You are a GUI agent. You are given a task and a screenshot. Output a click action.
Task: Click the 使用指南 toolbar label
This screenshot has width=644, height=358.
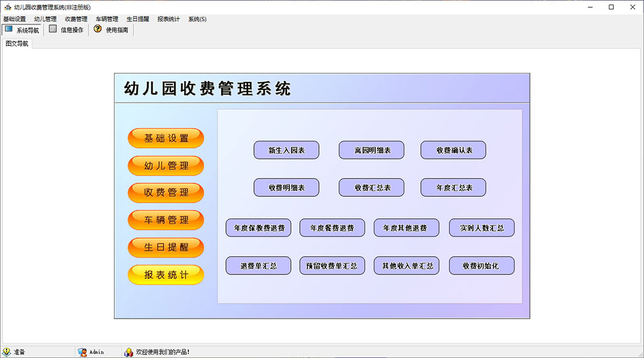click(117, 30)
